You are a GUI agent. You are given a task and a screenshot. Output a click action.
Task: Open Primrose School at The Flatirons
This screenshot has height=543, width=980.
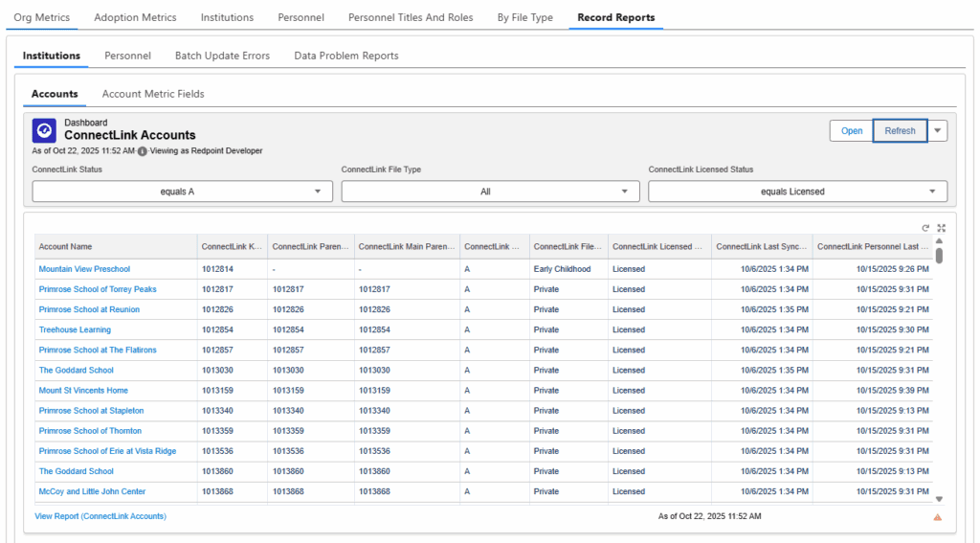[x=98, y=350]
